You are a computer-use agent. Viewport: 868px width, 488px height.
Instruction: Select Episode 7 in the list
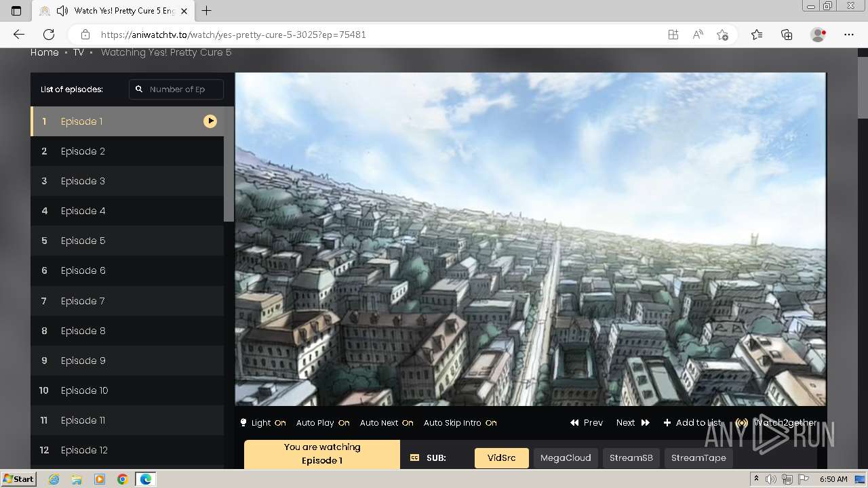pos(127,301)
